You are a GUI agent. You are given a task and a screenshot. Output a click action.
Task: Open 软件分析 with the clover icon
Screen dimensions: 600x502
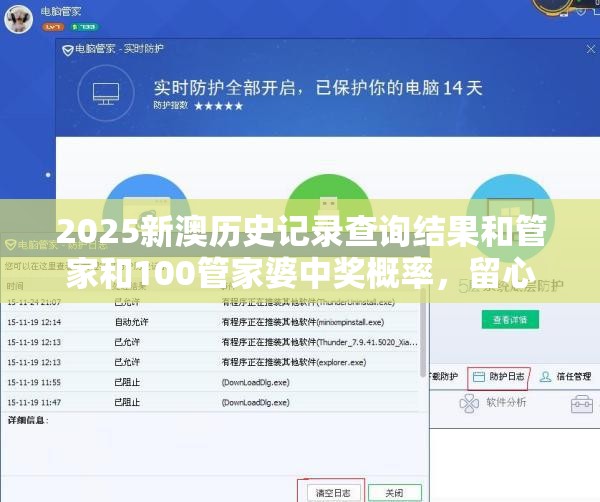click(493, 403)
